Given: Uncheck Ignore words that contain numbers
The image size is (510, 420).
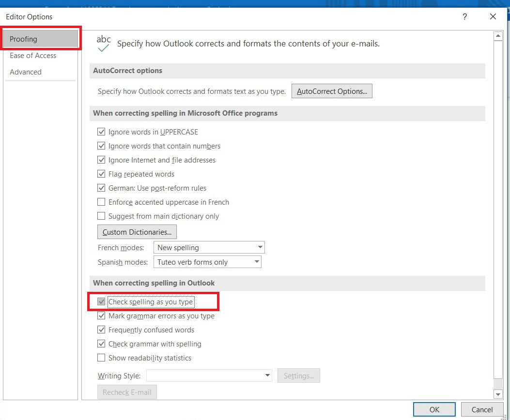Looking at the screenshot, I should tap(101, 146).
